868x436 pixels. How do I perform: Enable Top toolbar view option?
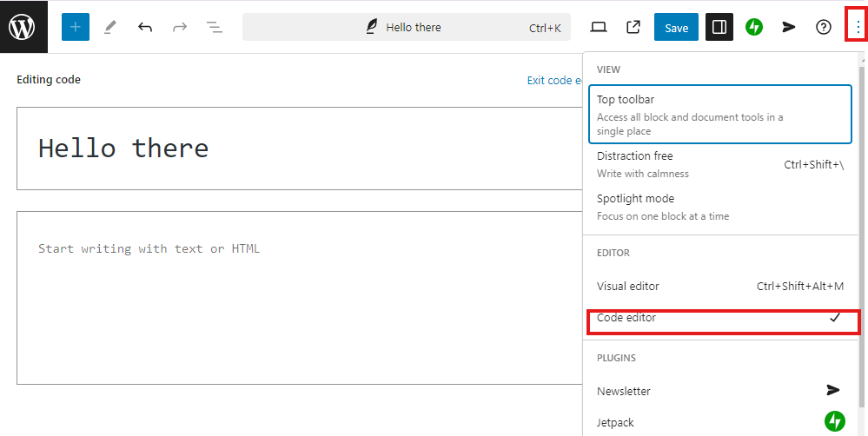tap(719, 114)
